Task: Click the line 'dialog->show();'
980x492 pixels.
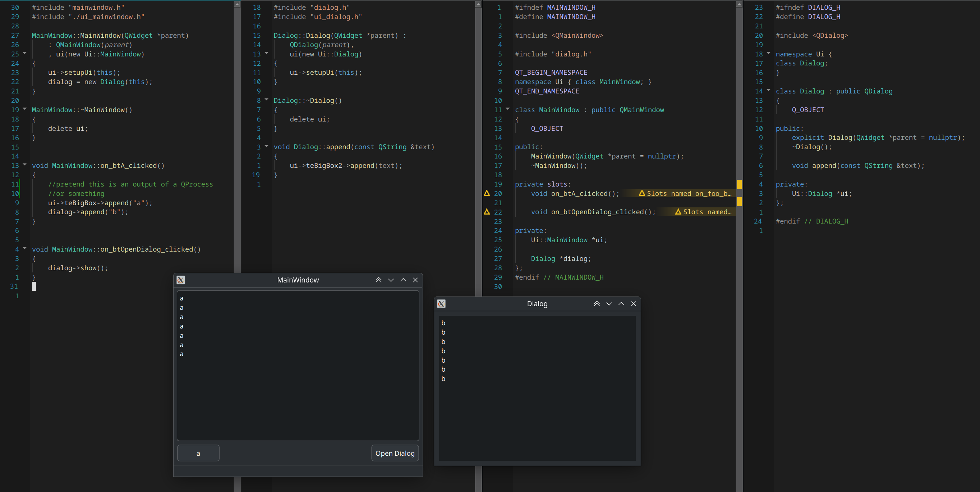Action: pyautogui.click(x=78, y=268)
